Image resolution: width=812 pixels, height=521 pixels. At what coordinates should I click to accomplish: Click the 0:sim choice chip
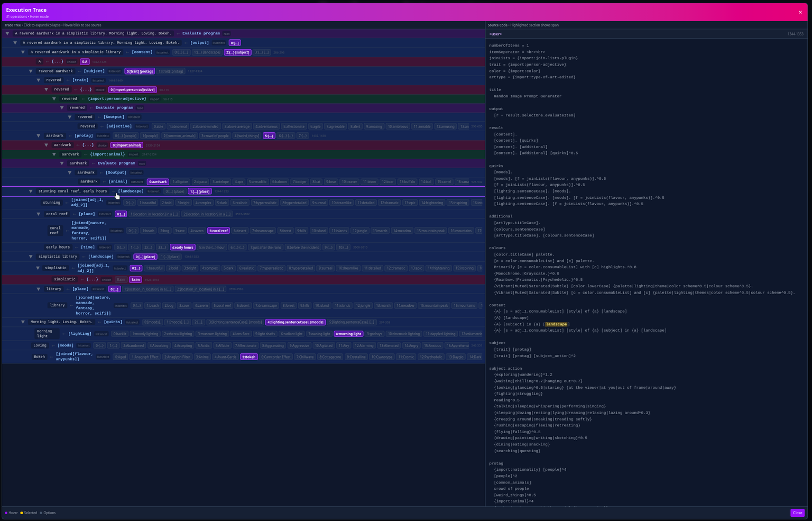[121, 280]
